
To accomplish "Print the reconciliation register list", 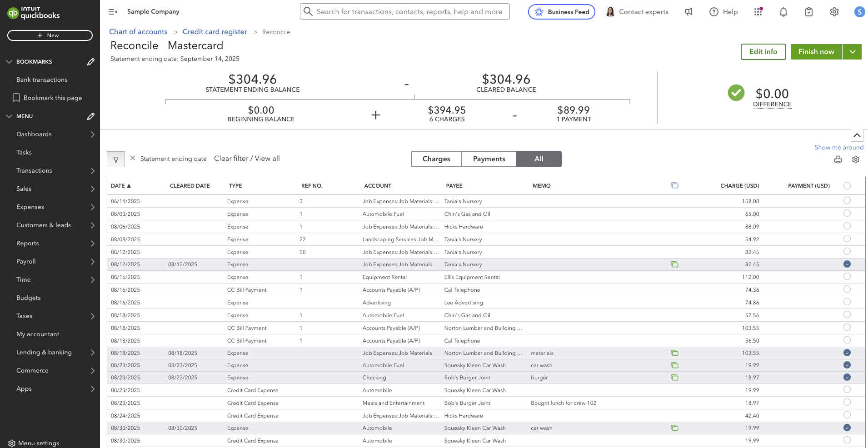I will pos(838,159).
